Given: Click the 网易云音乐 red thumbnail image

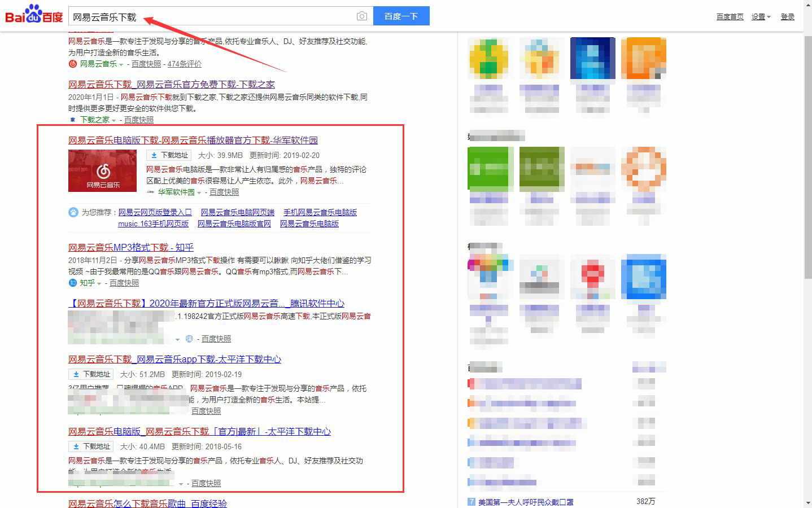Looking at the screenshot, I should [102, 170].
